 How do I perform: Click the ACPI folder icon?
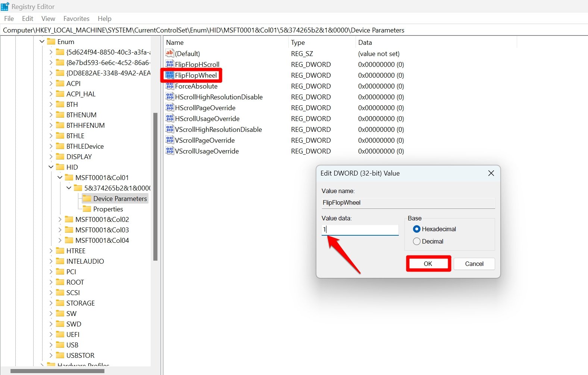pos(60,83)
